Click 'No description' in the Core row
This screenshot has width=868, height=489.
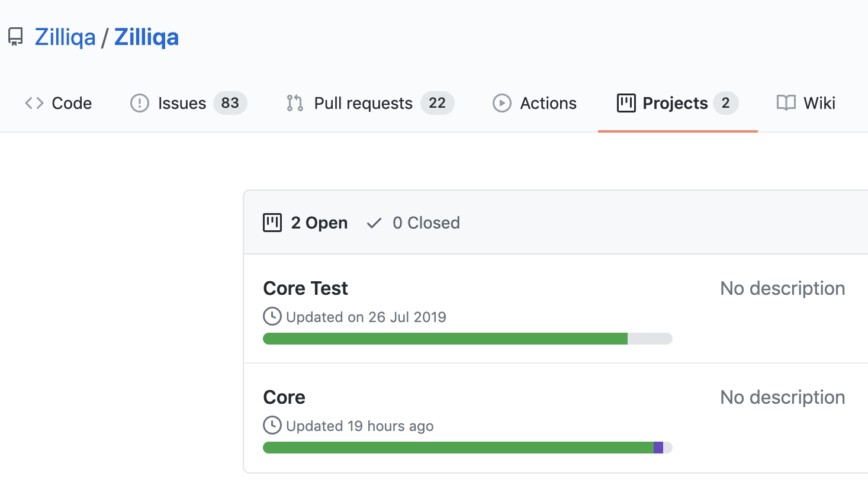tap(782, 397)
